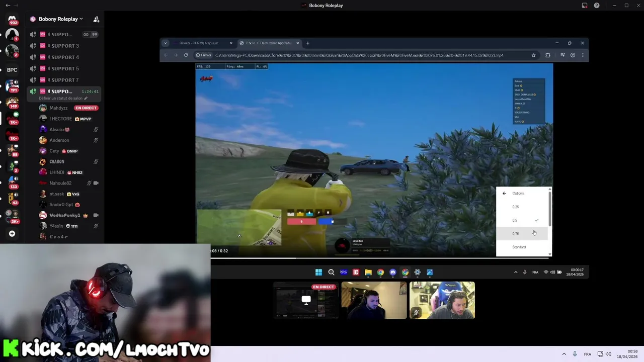
Task: Switch to 'Results - 913279 | Napse.ac' tab
Action: pyautogui.click(x=203, y=43)
